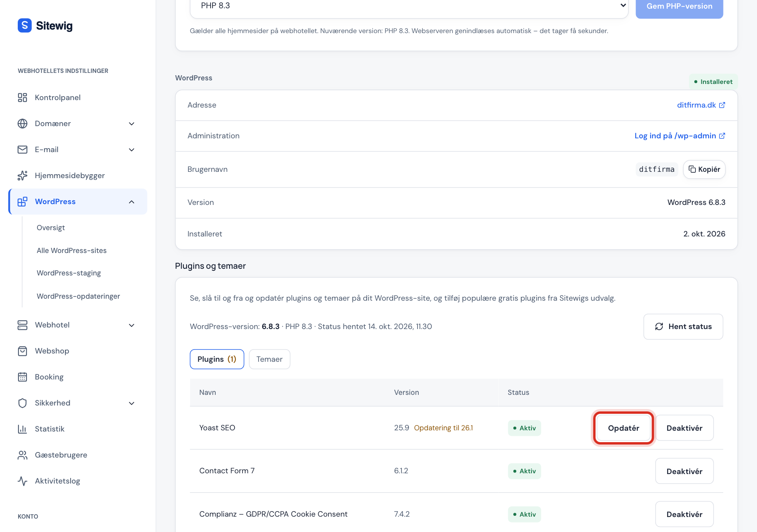Deactivate the Complianz GDPR/CCPA plugin
Viewport: 757px width, 532px height.
(x=684, y=514)
